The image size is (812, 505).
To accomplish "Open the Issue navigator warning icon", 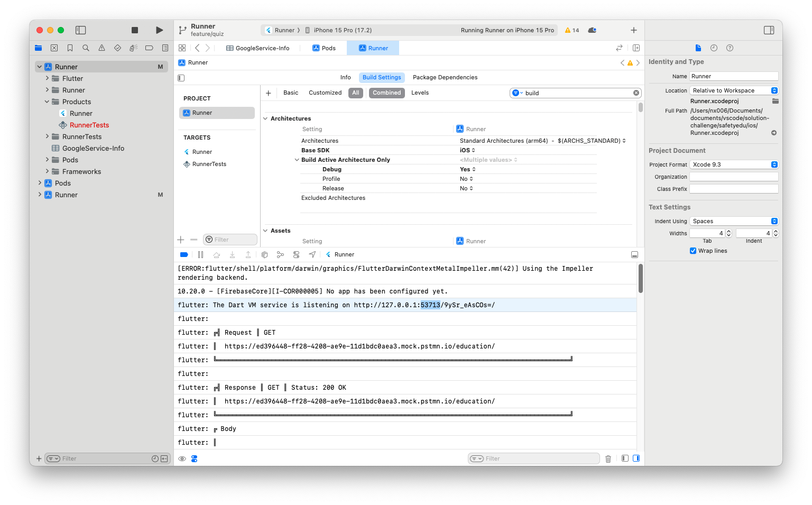I will click(x=101, y=48).
